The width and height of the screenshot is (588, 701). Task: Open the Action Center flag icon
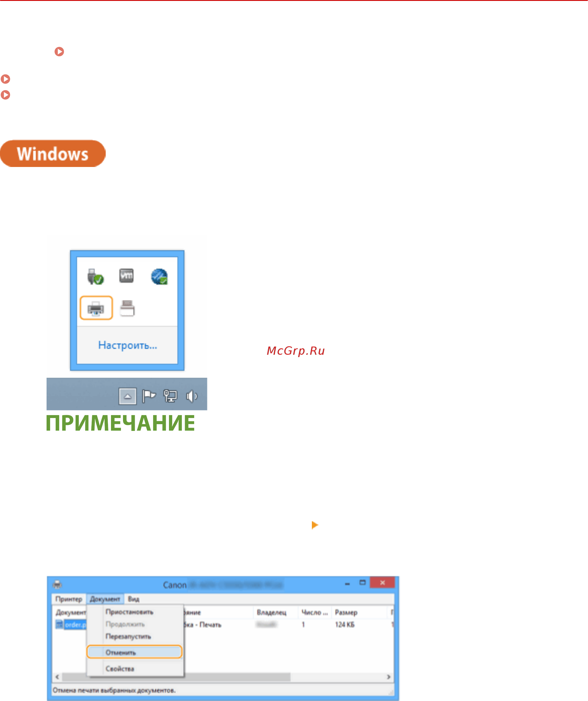click(x=149, y=396)
